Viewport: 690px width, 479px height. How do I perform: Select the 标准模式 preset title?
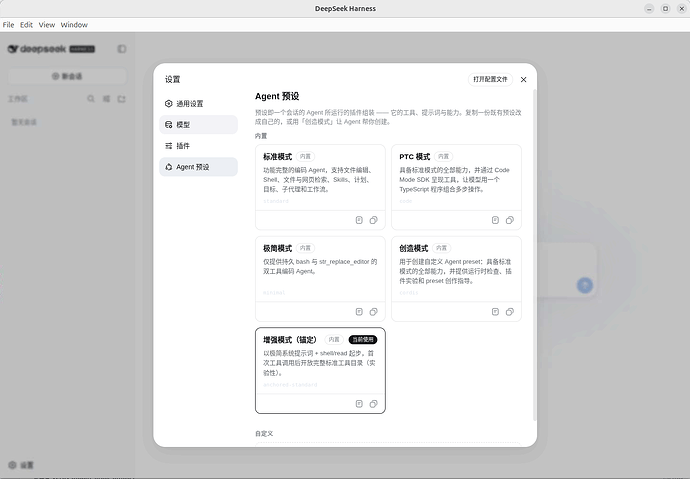point(278,157)
